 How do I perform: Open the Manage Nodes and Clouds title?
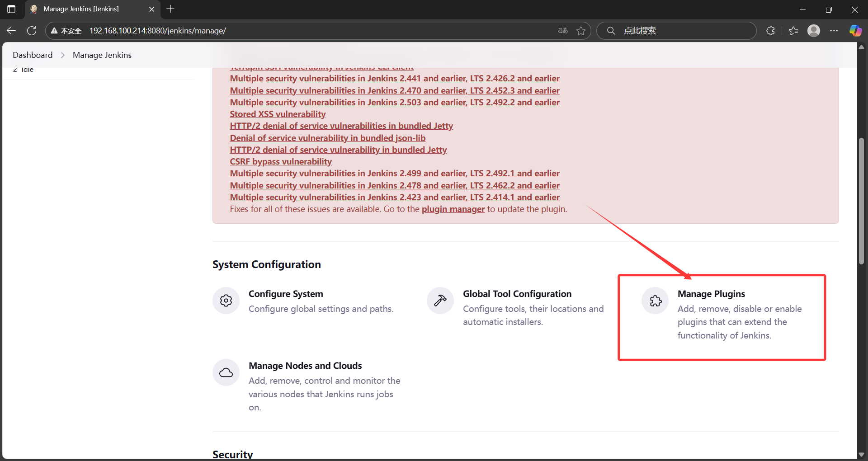[305, 366]
